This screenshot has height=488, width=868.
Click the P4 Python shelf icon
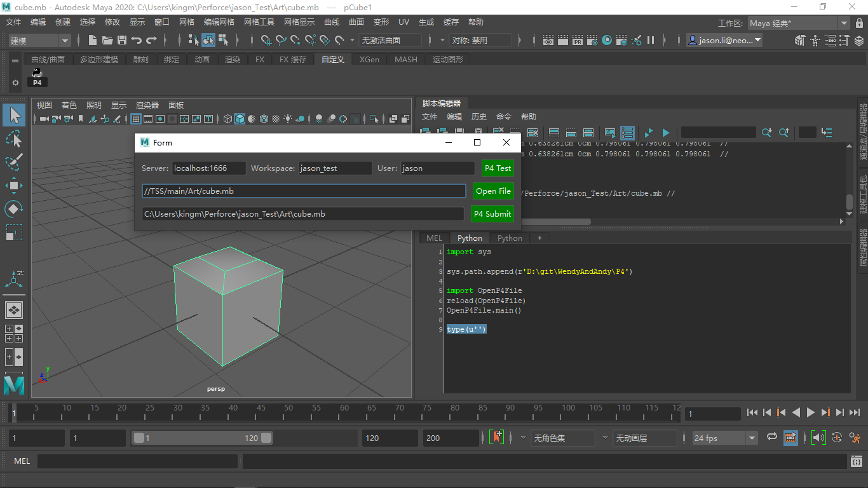[37, 77]
